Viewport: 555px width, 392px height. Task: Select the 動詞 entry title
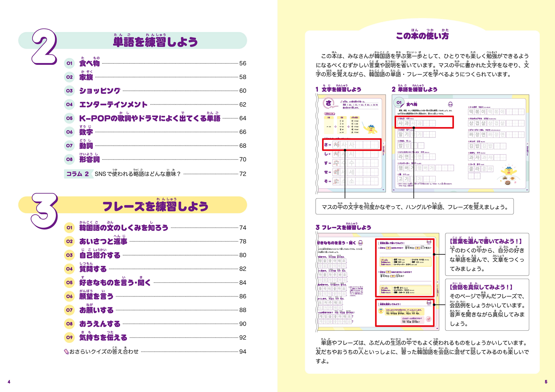tap(86, 145)
